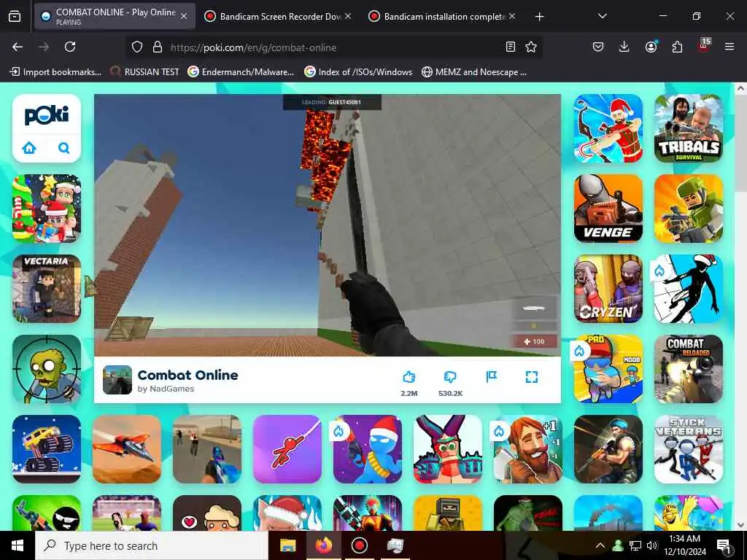Open zombie crosshair game thumbnail
Screen dimensions: 747x560
point(47,369)
